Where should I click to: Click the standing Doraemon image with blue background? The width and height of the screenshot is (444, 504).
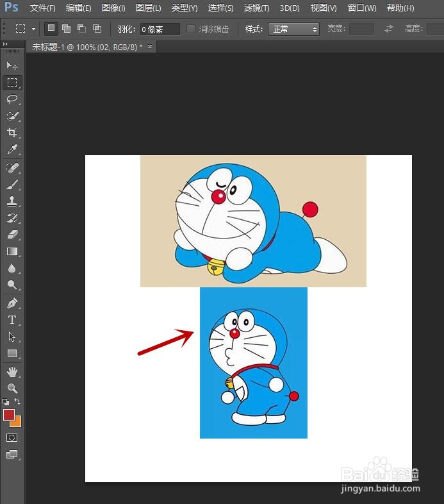(254, 362)
